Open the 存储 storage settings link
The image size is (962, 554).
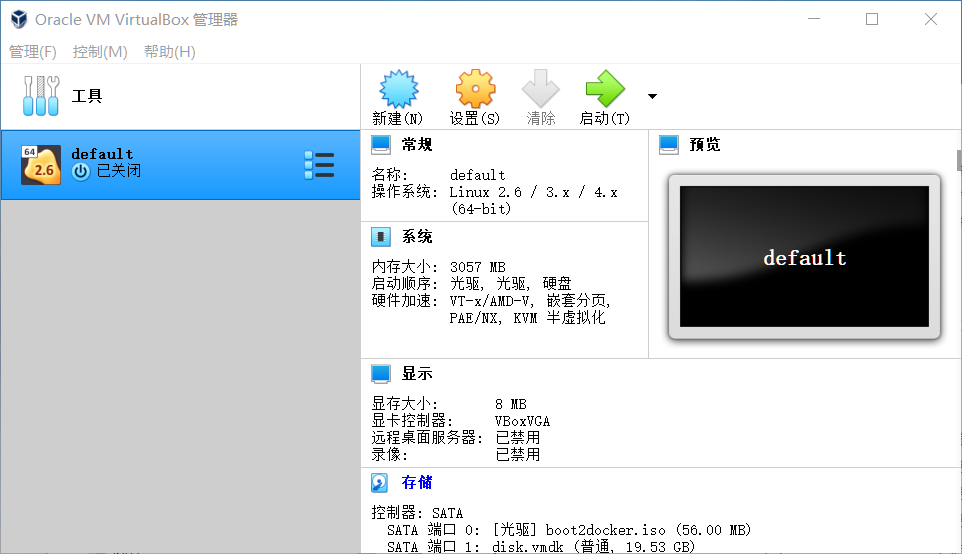click(417, 483)
